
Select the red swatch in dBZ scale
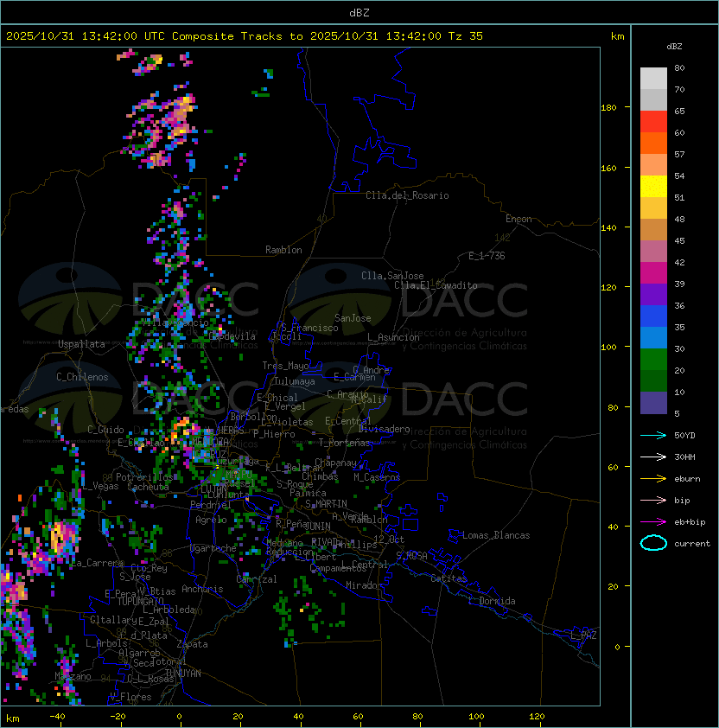tap(653, 122)
